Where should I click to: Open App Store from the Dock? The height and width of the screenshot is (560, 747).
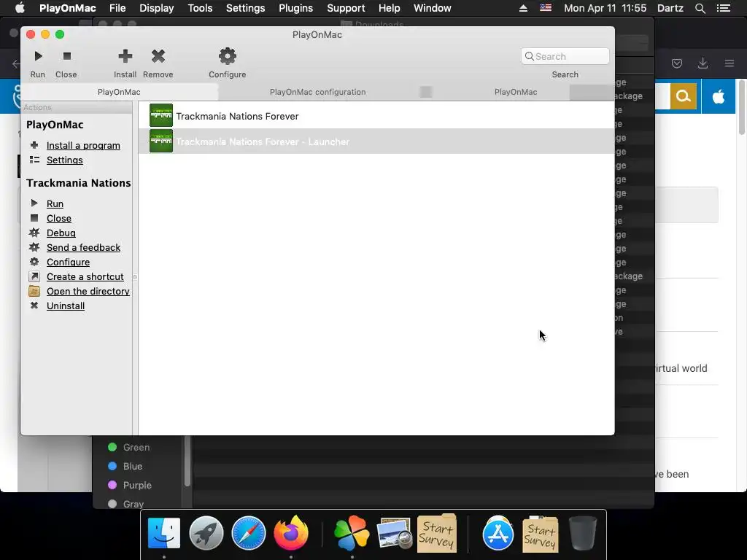(x=498, y=533)
